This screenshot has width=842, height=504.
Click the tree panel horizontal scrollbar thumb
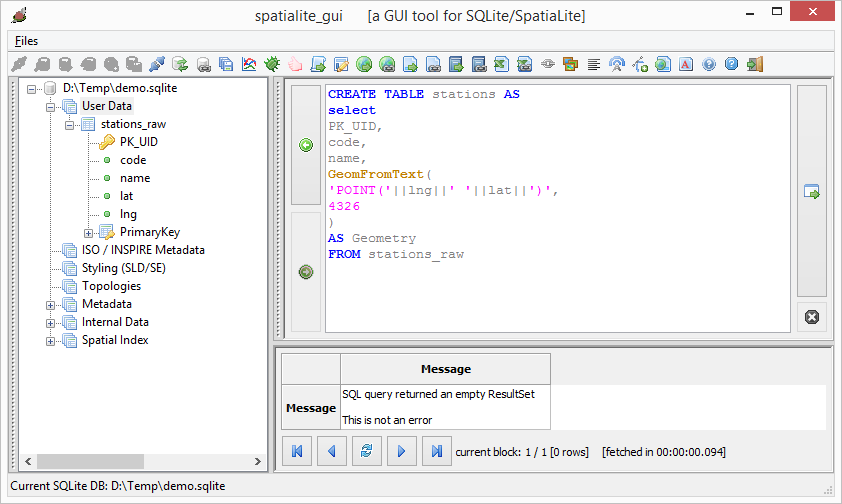point(90,462)
